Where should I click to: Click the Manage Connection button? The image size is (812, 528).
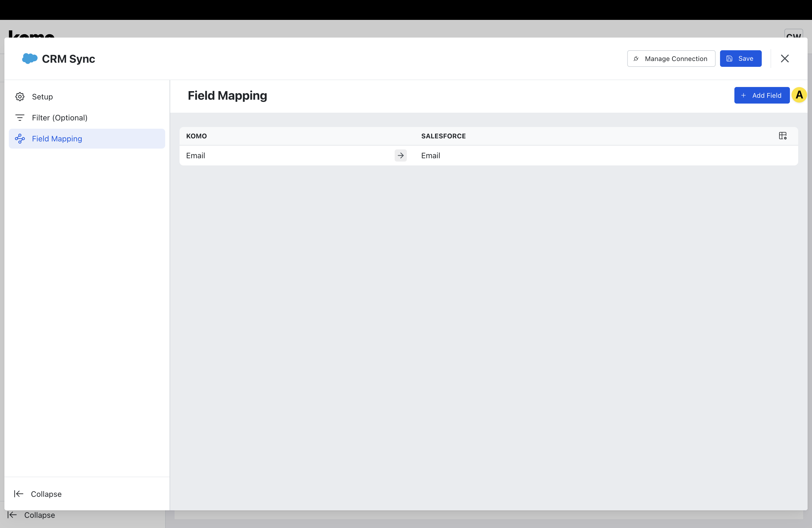671,59
